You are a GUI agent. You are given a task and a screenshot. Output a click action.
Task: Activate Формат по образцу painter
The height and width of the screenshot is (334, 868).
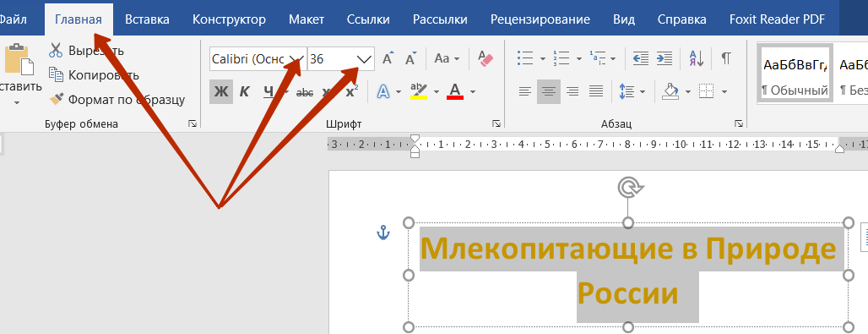click(x=117, y=100)
